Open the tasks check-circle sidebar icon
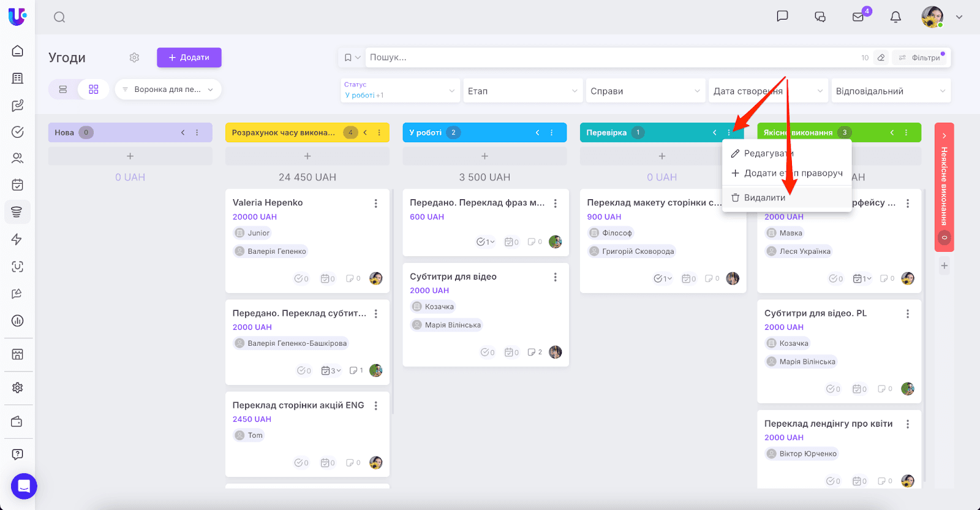This screenshot has height=510, width=980. coord(18,132)
